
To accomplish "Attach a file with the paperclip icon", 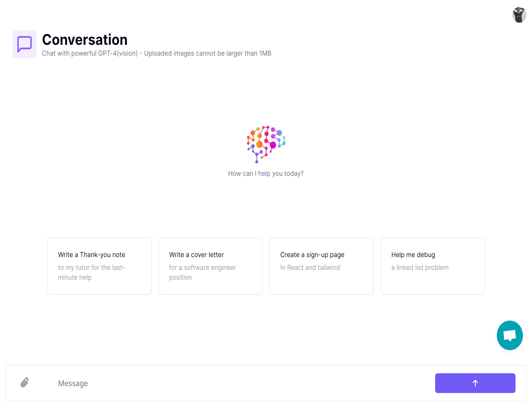I will tap(24, 382).
